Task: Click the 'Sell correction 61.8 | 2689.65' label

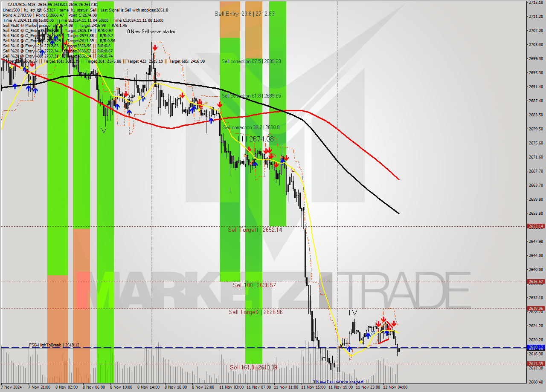Action: click(x=251, y=96)
